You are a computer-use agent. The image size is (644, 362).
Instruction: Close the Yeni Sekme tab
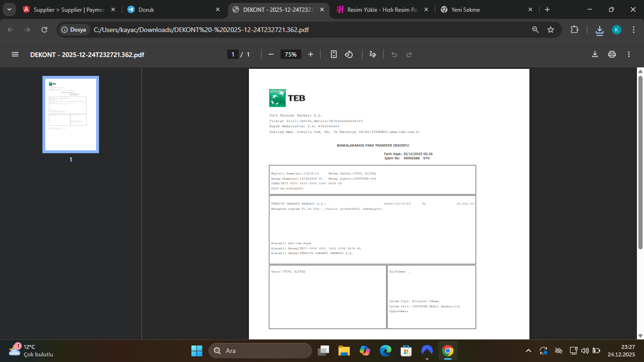530,9
